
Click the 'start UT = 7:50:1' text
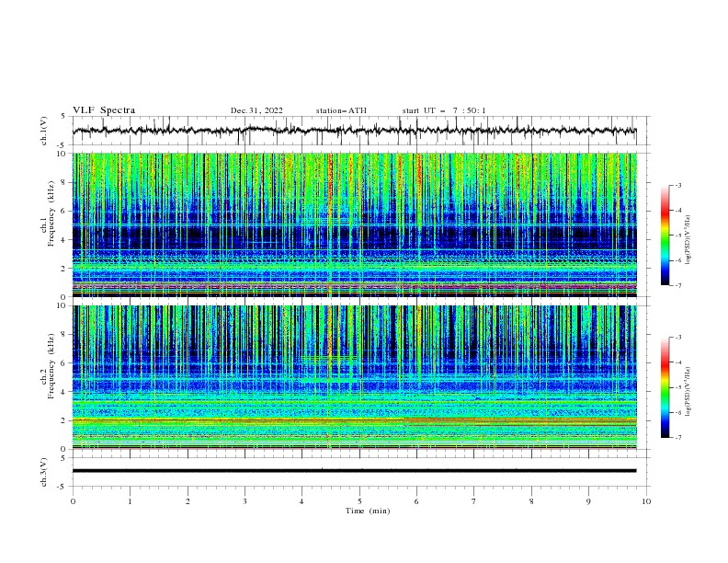(x=444, y=110)
